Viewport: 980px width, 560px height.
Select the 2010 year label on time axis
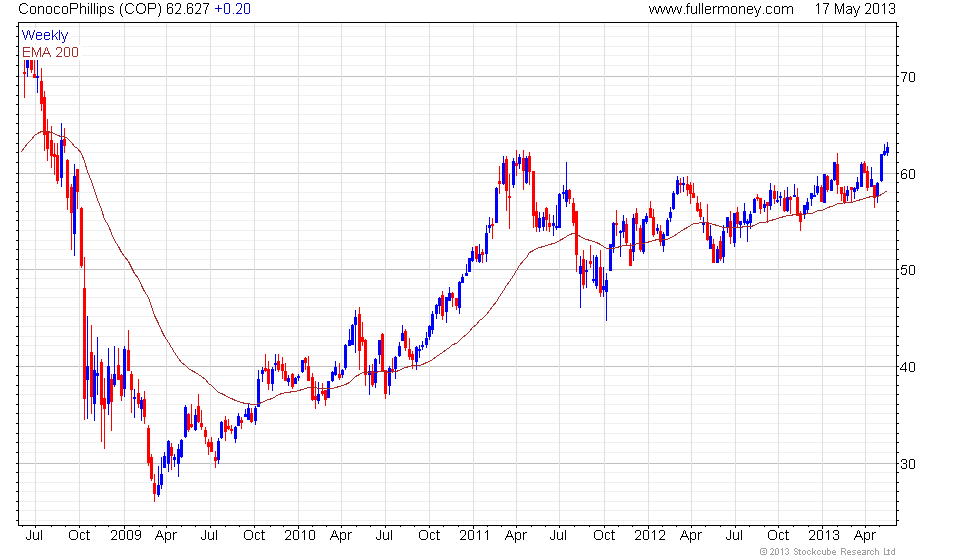click(300, 536)
